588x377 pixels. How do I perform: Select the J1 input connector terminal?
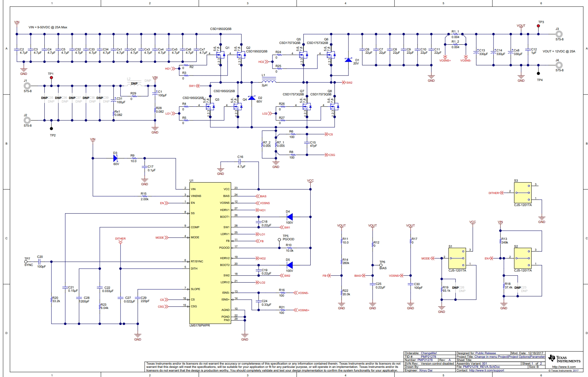(x=27, y=86)
